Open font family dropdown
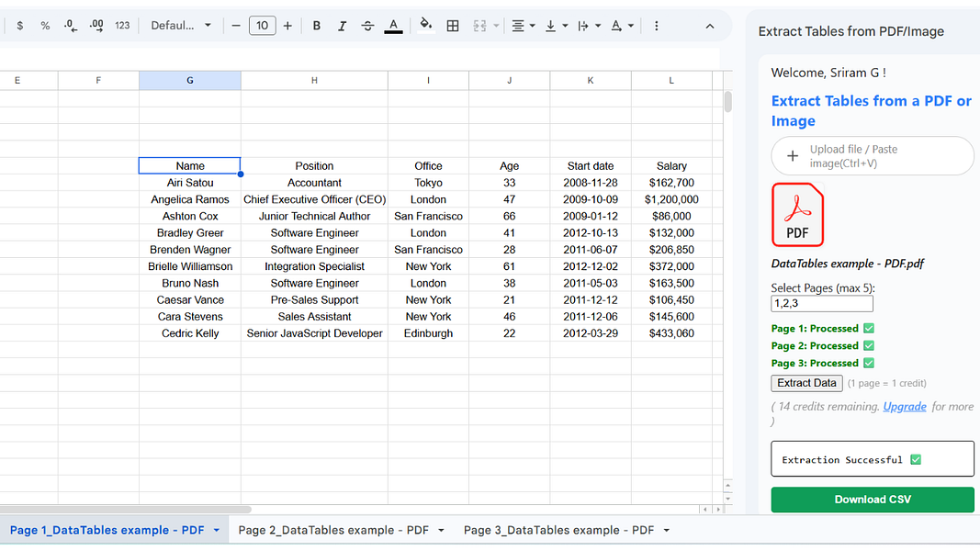The image size is (980, 551). (x=181, y=26)
